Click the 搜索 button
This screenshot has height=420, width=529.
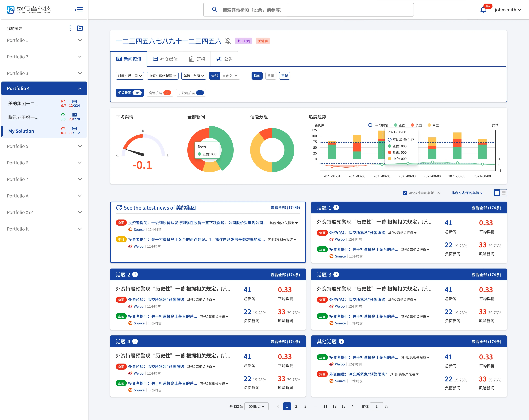click(257, 76)
